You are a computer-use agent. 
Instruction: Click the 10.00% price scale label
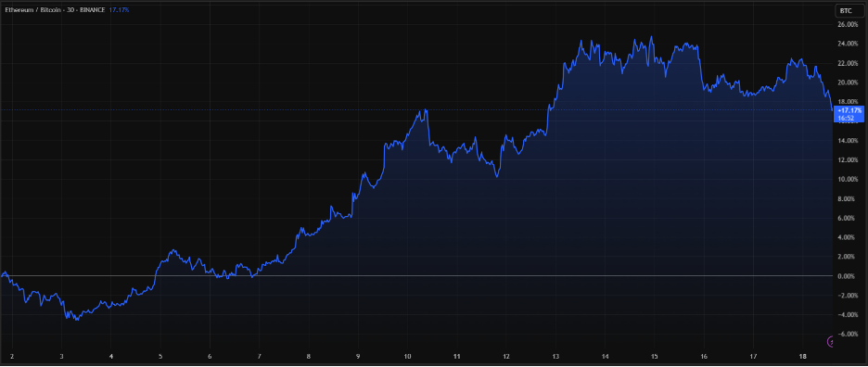click(x=849, y=180)
